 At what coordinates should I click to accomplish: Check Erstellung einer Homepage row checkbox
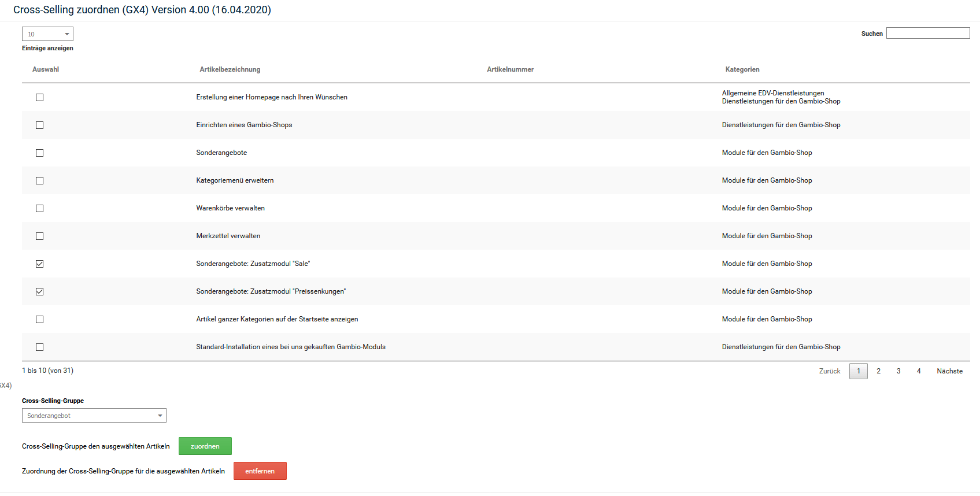[39, 97]
